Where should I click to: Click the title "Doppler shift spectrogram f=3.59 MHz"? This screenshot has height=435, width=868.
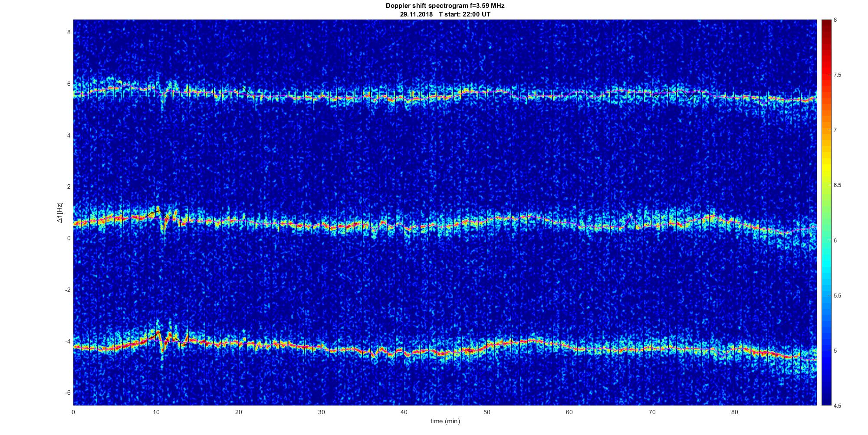point(445,6)
